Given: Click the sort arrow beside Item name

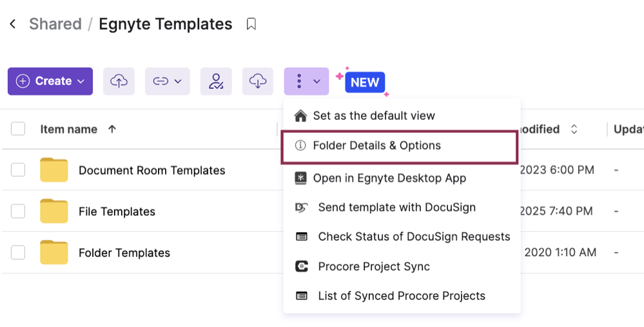Looking at the screenshot, I should point(112,130).
